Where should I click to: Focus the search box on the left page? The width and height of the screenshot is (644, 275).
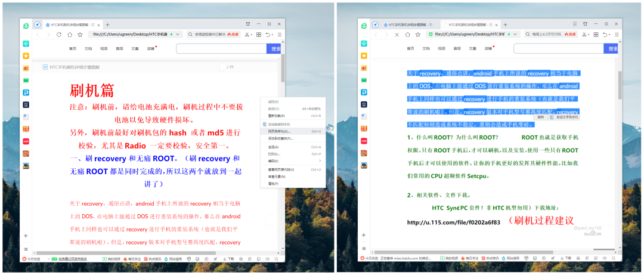pos(221,48)
